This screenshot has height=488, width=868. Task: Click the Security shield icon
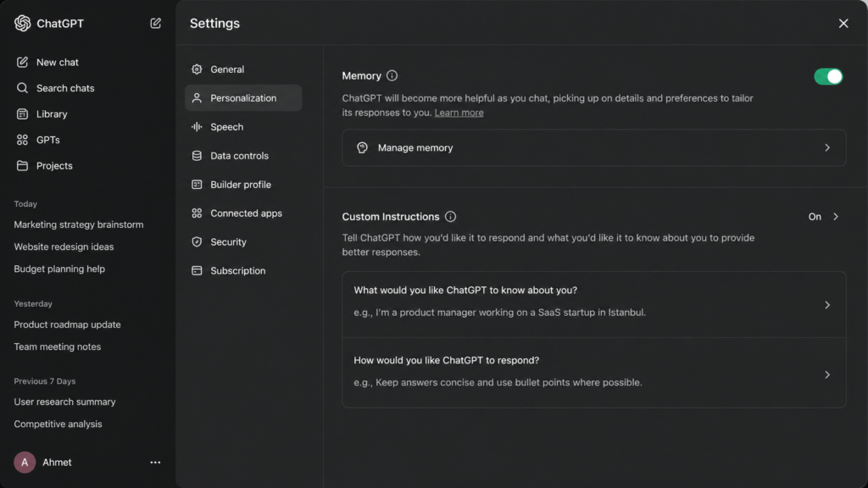coord(197,241)
